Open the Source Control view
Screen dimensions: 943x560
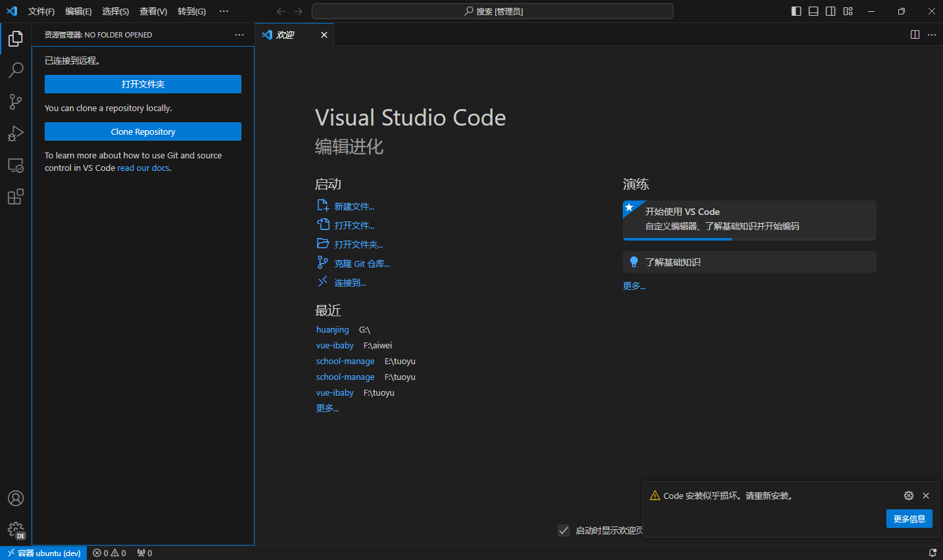[16, 102]
